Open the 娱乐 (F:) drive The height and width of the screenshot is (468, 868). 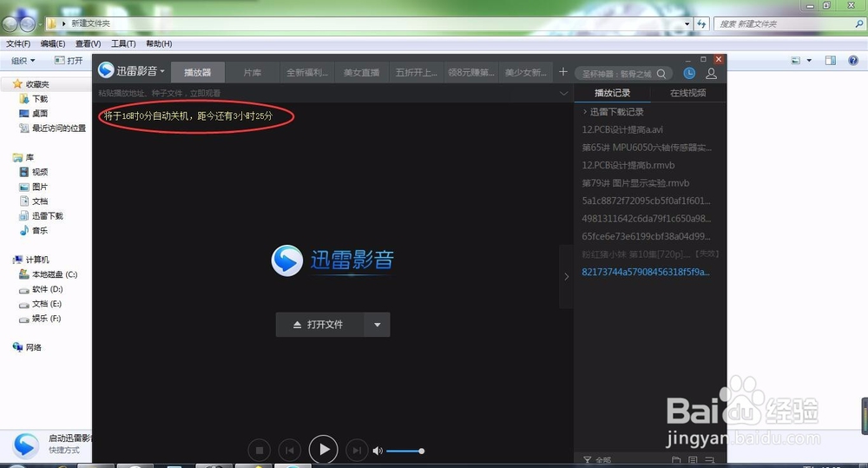click(40, 319)
